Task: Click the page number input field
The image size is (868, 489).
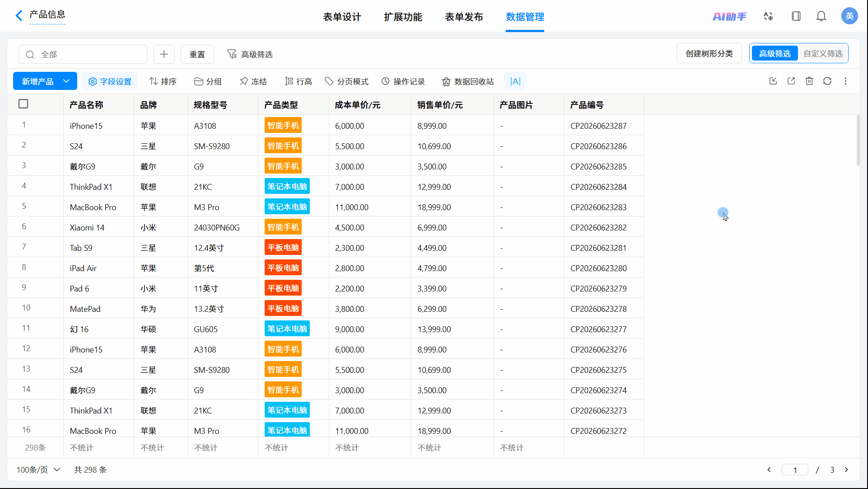Action: click(x=795, y=470)
